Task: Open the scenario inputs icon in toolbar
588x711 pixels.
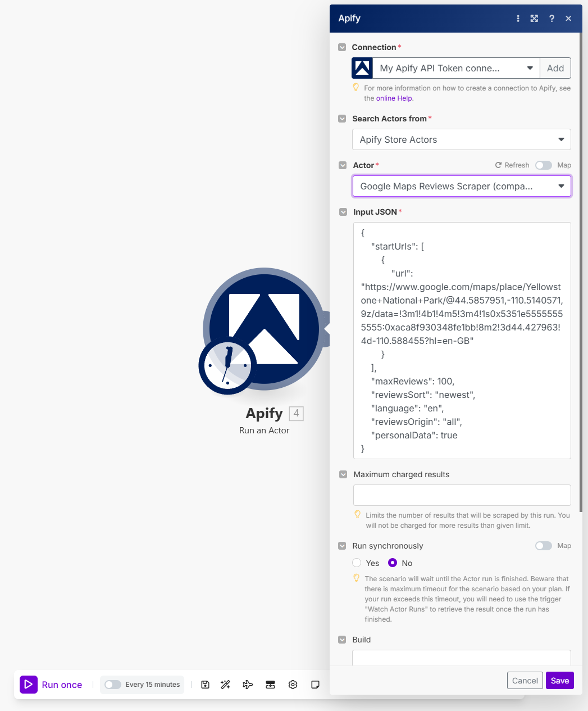Action: pyautogui.click(x=270, y=685)
